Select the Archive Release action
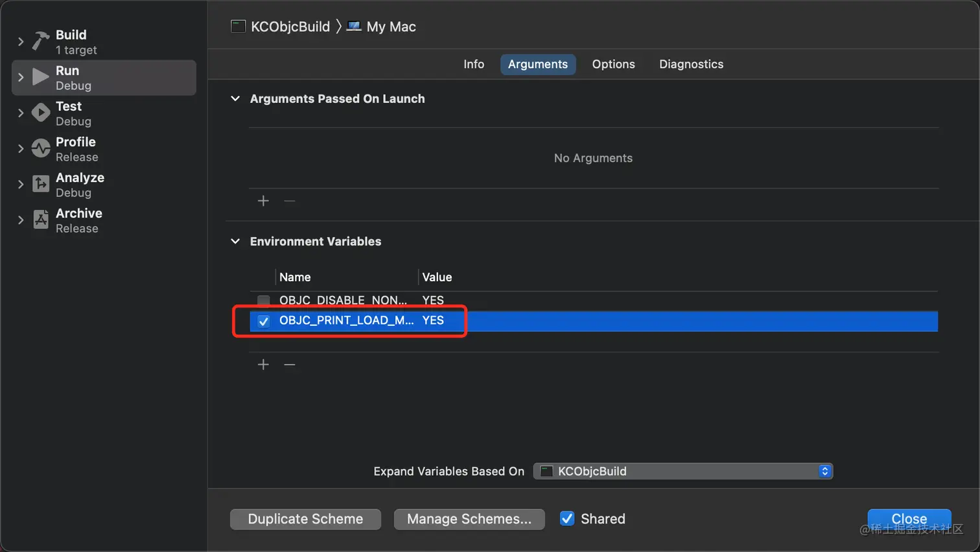 pyautogui.click(x=104, y=220)
